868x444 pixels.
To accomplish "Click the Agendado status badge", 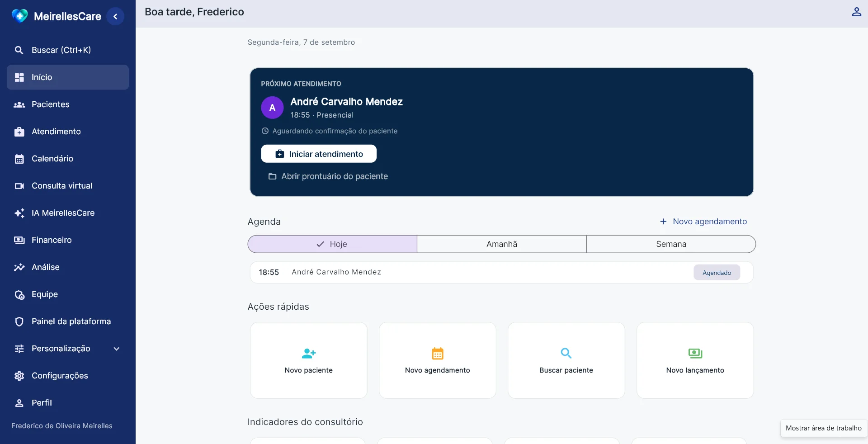I will (x=717, y=273).
